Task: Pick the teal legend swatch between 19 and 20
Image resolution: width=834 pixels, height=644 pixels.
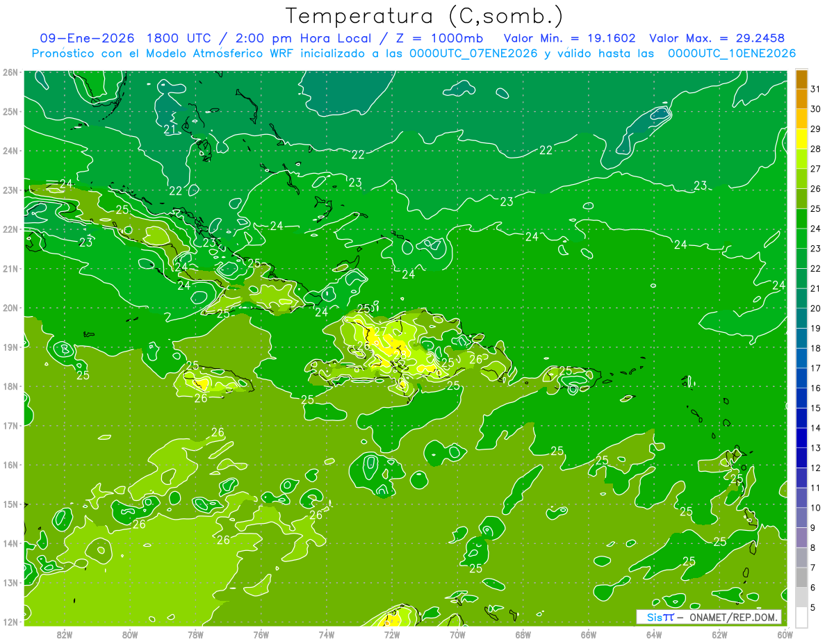Action: tap(801, 318)
